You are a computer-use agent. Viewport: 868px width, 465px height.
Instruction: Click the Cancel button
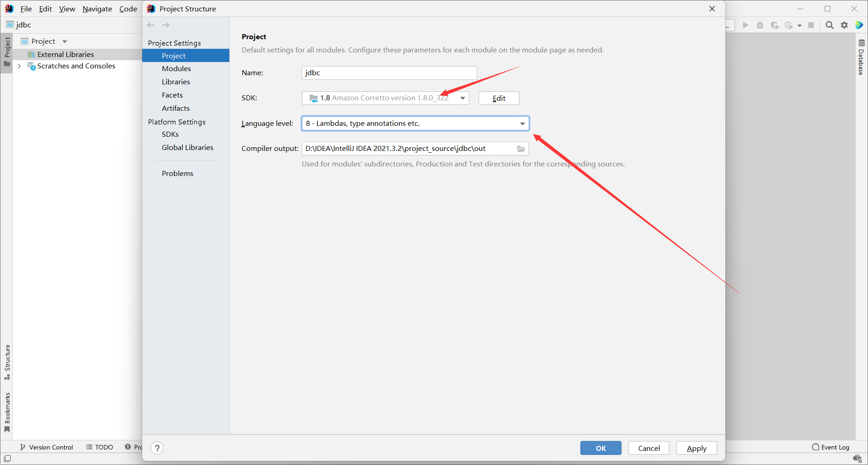(x=649, y=448)
